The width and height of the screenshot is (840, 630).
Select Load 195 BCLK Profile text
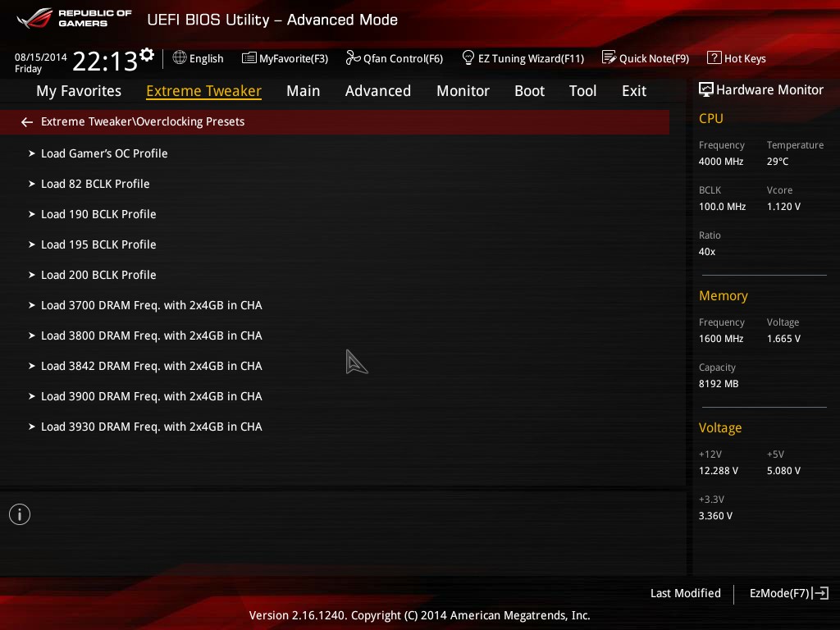tap(98, 244)
